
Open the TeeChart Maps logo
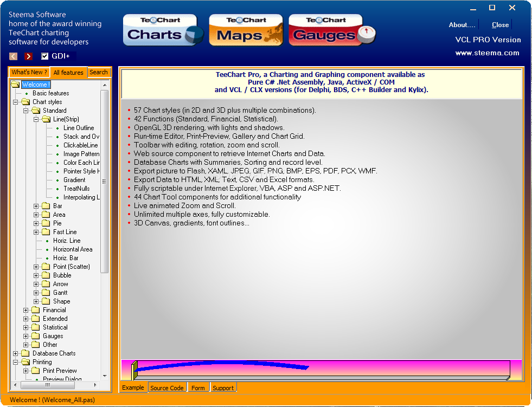tap(246, 30)
